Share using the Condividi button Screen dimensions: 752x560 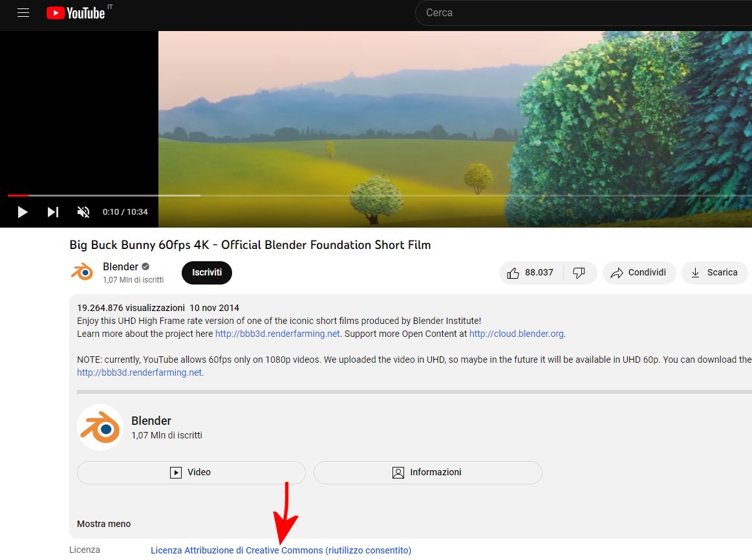click(639, 273)
